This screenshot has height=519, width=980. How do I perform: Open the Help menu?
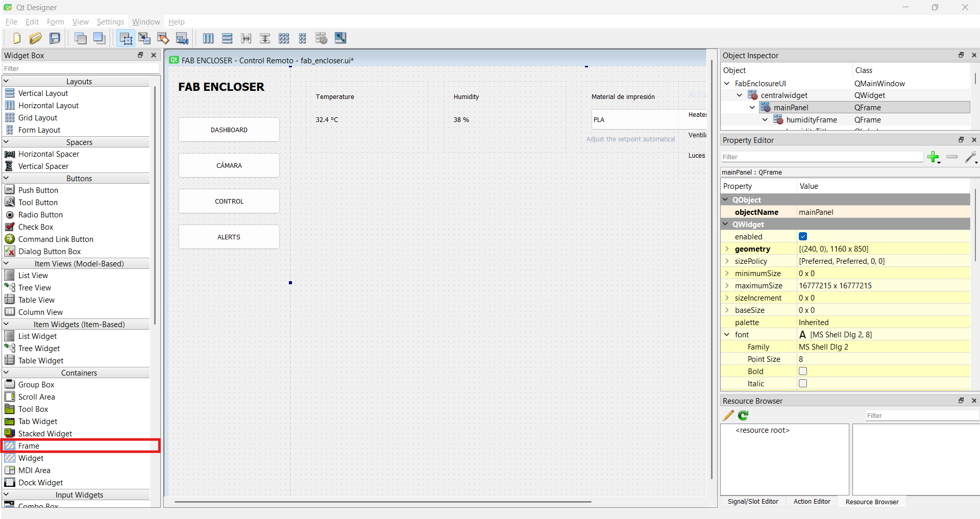click(177, 22)
